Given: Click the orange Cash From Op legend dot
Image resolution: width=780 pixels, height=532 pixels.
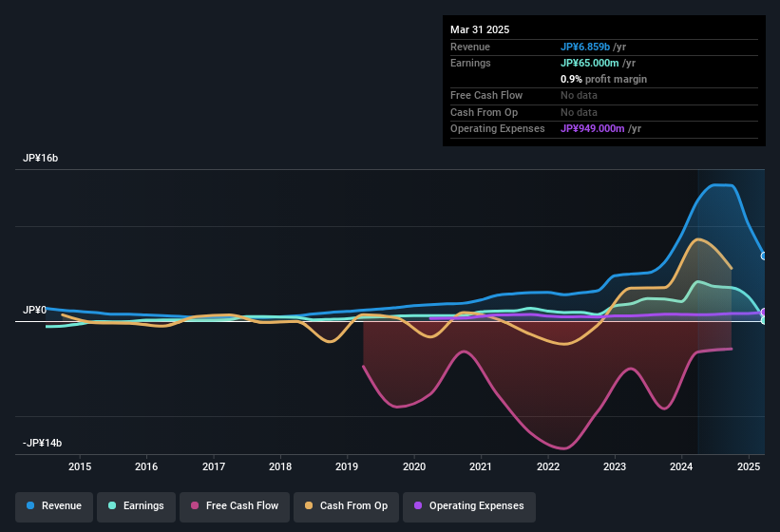Looking at the screenshot, I should click(x=309, y=505).
